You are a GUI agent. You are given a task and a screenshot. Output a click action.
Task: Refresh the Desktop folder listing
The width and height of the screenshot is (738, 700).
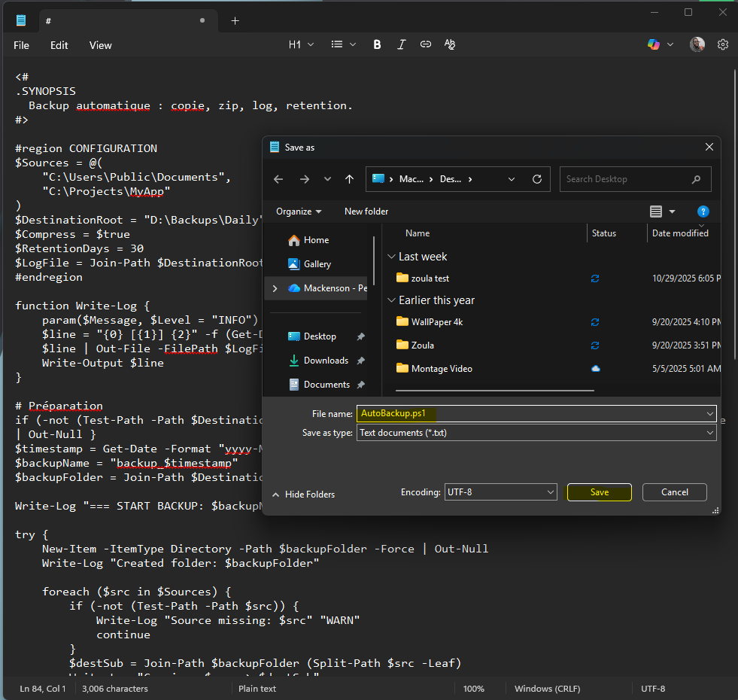(537, 179)
